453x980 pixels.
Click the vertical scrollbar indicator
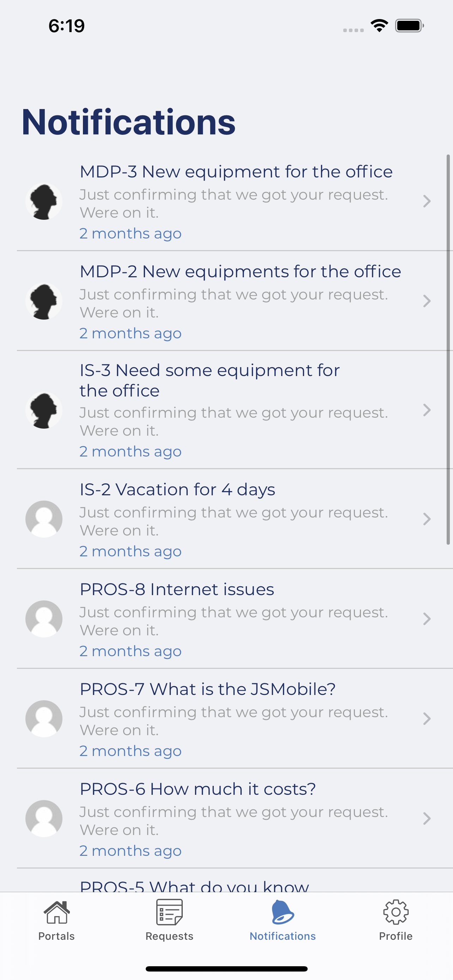(448, 350)
